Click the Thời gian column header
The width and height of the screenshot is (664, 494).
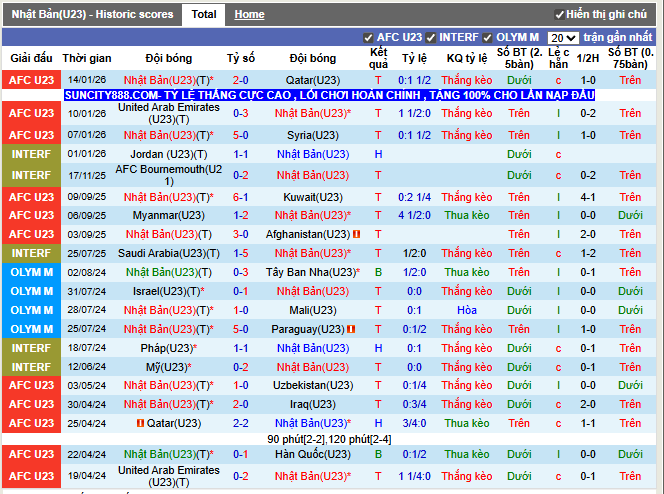pyautogui.click(x=87, y=58)
